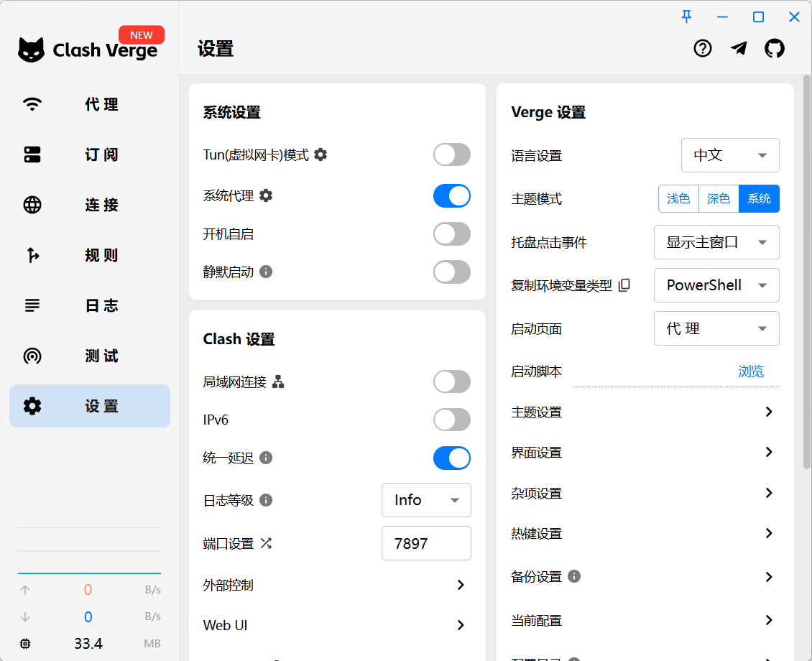Open the help manual icon
Image resolution: width=812 pixels, height=661 pixels.
click(703, 49)
